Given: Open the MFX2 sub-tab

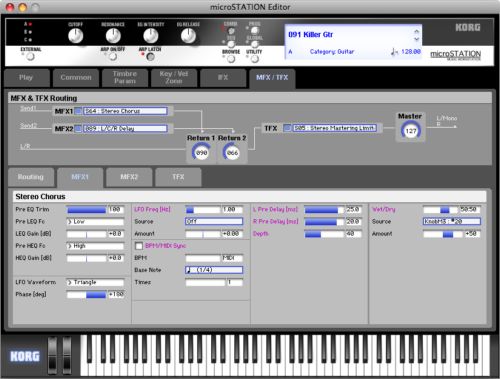Looking at the screenshot, I should (129, 177).
